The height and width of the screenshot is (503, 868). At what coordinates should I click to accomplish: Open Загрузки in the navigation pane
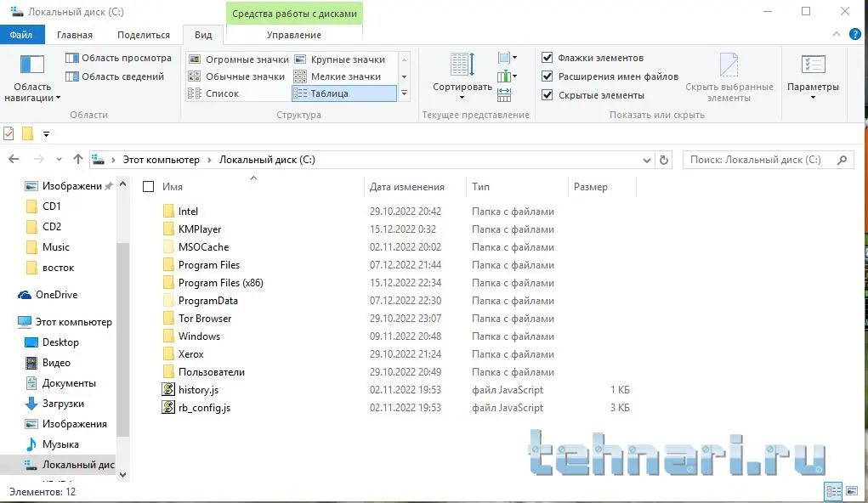[x=63, y=404]
